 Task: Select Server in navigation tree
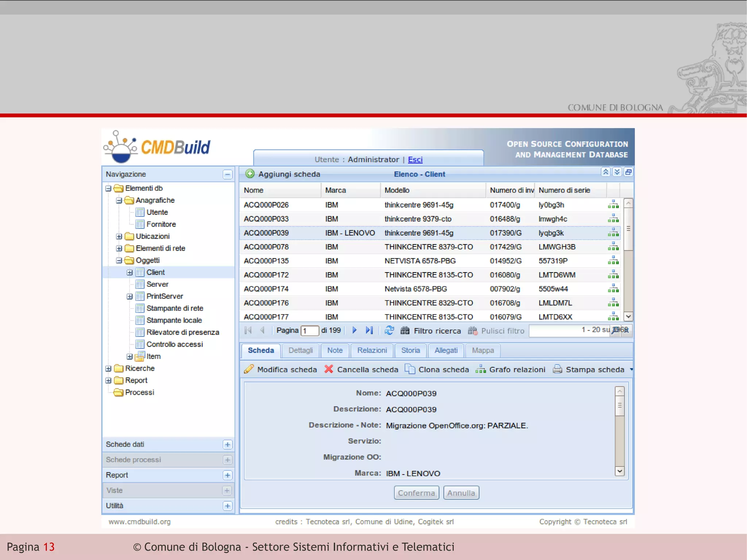pos(158,284)
